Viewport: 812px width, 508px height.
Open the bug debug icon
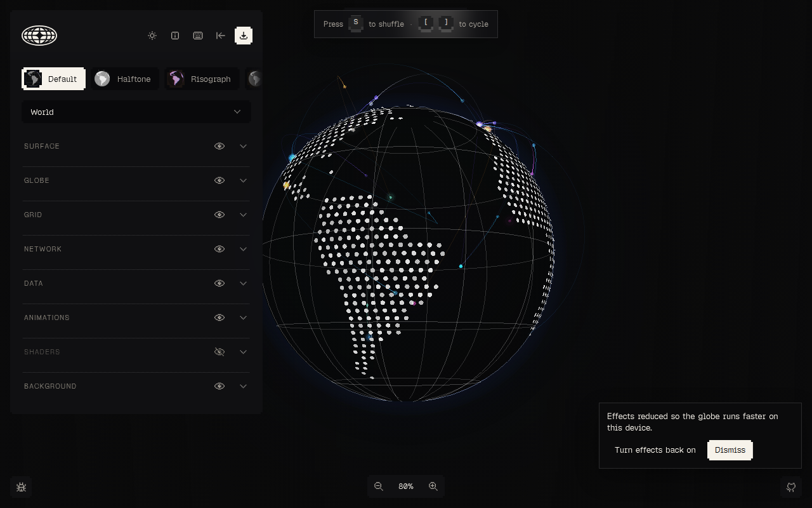click(x=21, y=487)
